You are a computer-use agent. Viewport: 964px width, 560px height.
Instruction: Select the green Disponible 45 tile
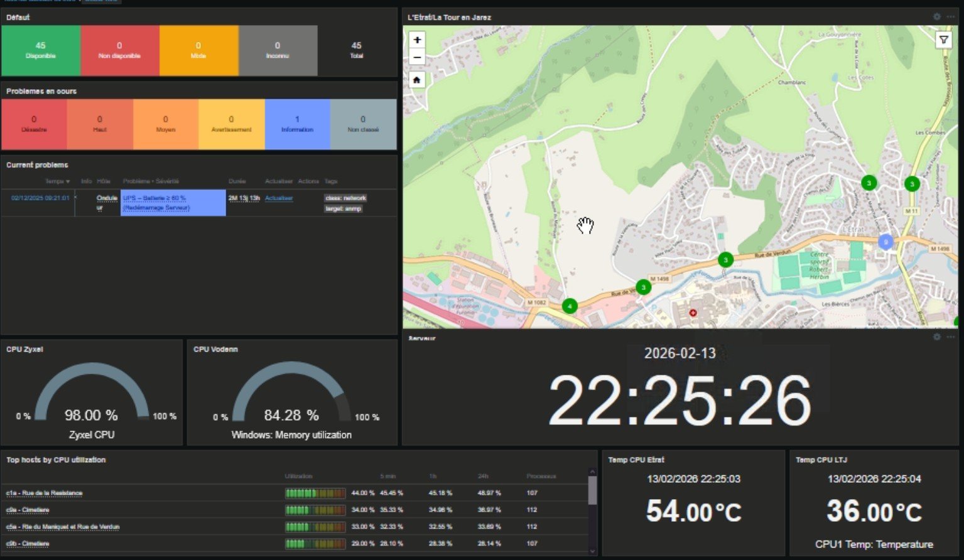pos(41,50)
